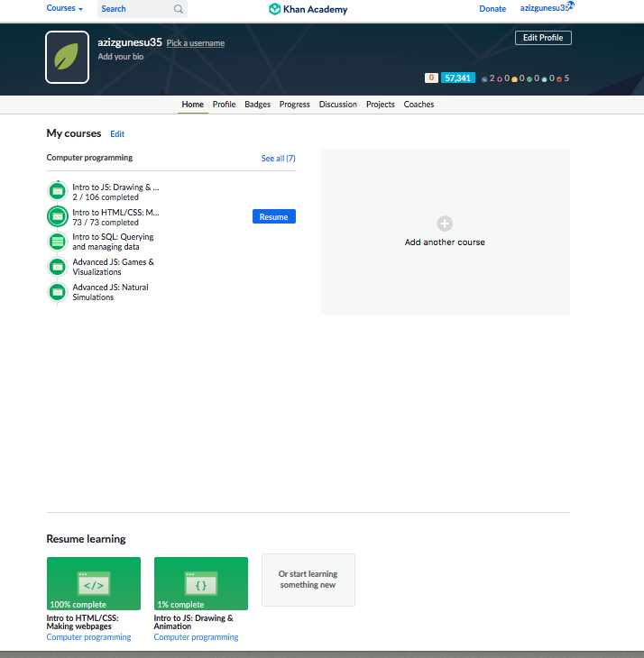Open Advanced JS: Natural Simulations
The image size is (644, 658).
[110, 292]
